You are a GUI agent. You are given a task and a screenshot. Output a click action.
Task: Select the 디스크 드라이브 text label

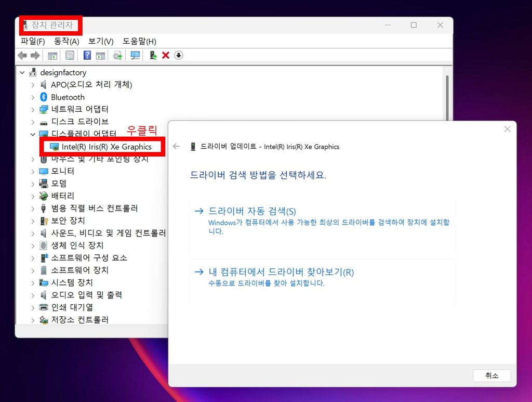(x=79, y=122)
